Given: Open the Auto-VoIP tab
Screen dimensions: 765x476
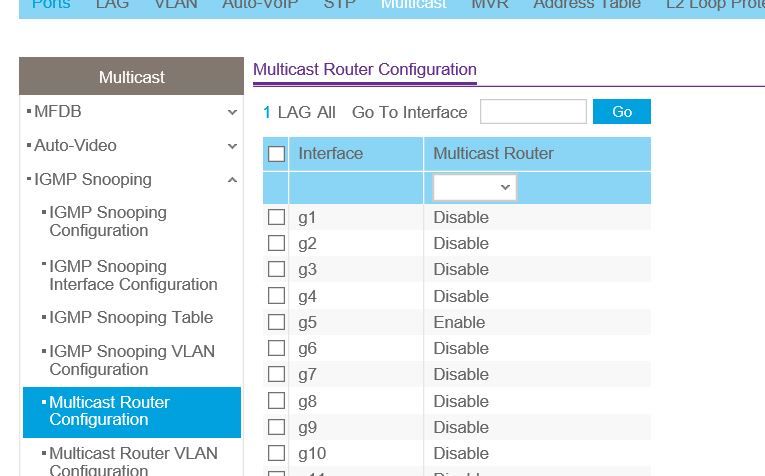Looking at the screenshot, I should [x=260, y=4].
